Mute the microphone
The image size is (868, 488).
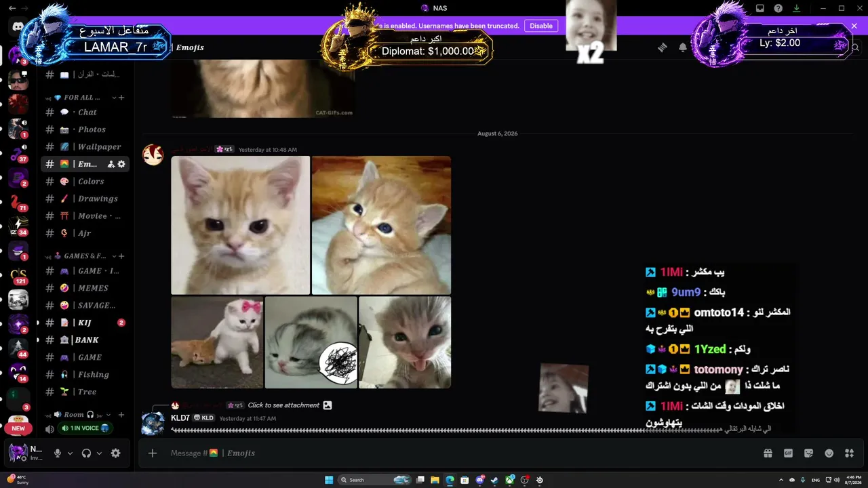click(x=58, y=453)
